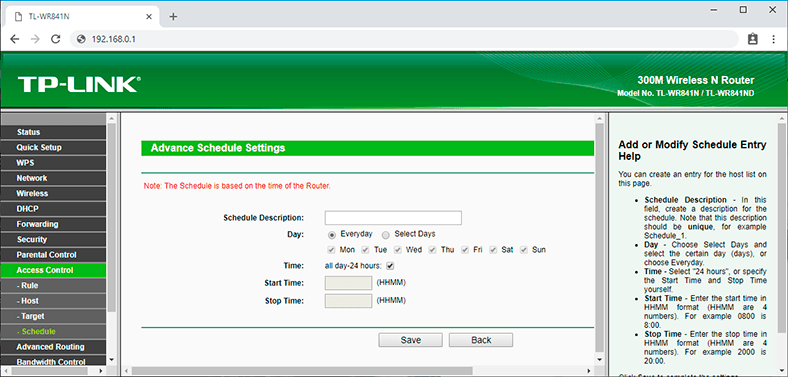This screenshot has height=377, width=788.
Task: Click the main panel scroll up arrow
Action: tap(599, 119)
